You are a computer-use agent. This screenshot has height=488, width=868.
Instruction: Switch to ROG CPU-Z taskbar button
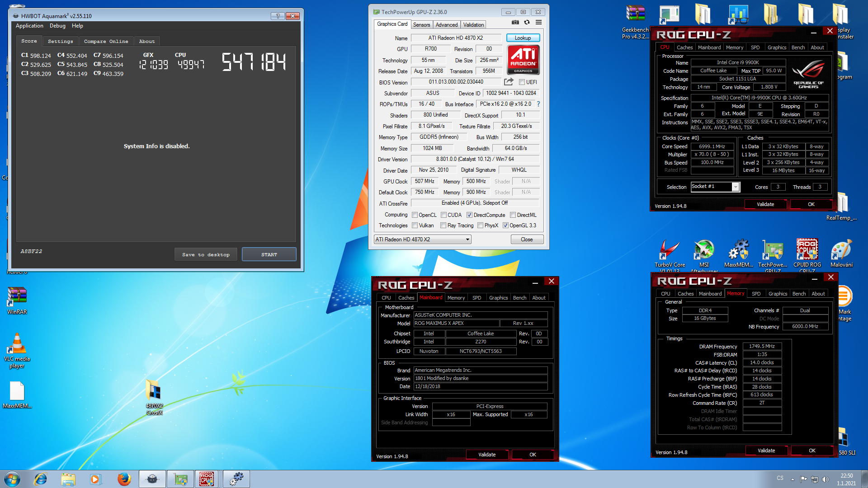(x=207, y=479)
